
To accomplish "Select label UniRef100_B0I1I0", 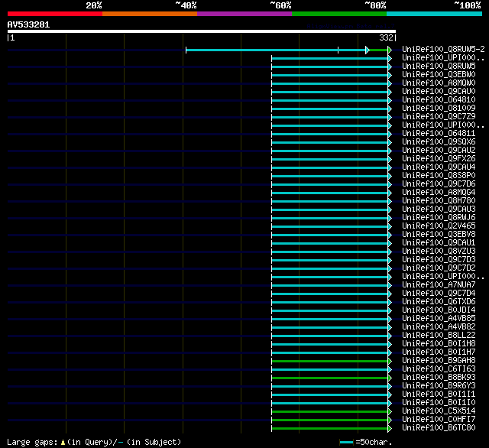I will tap(439, 403).
